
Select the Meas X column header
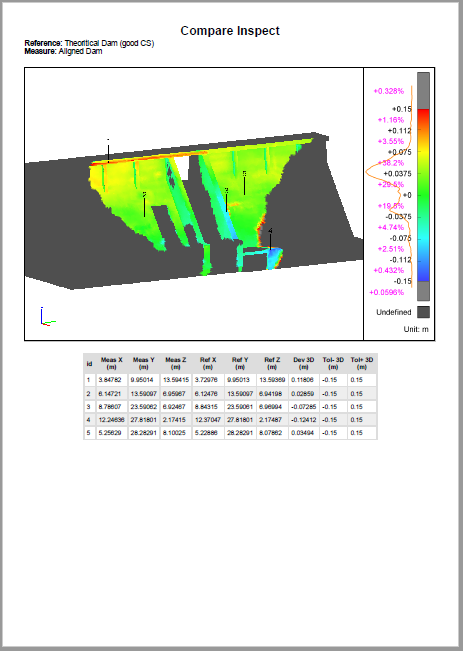coord(111,363)
